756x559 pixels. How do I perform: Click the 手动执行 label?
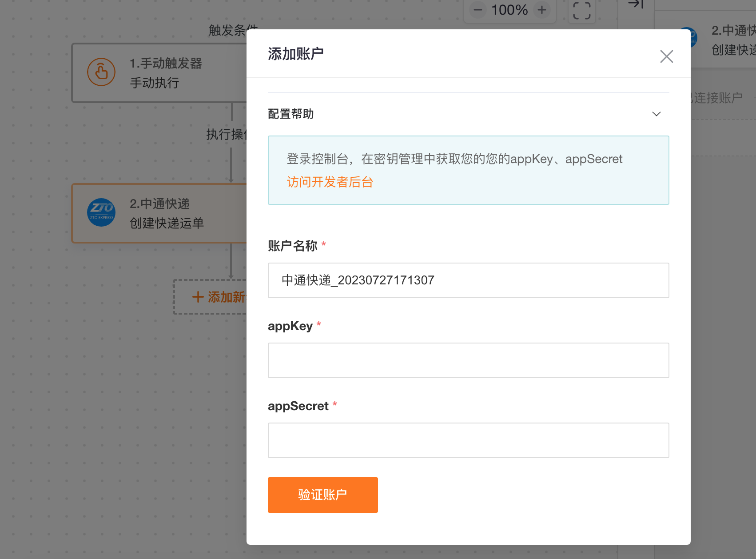point(155,83)
